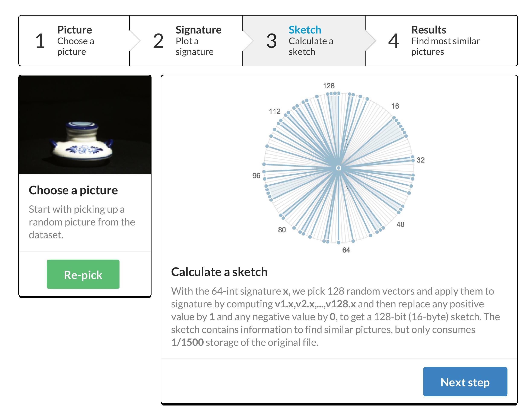Click the chosen vase picture thumbnail
Screen dimensions: 532x420
click(85, 125)
